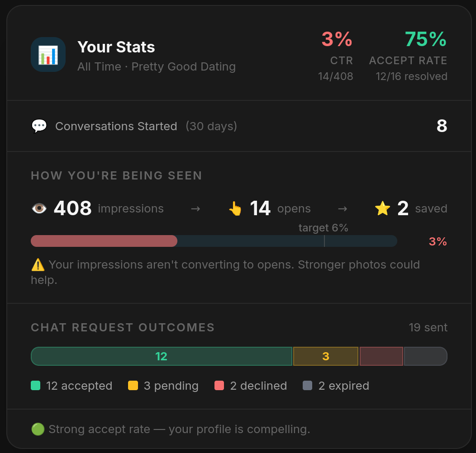Click the green status dot about accept rate
Screen dimensions: 476x453
38,429
